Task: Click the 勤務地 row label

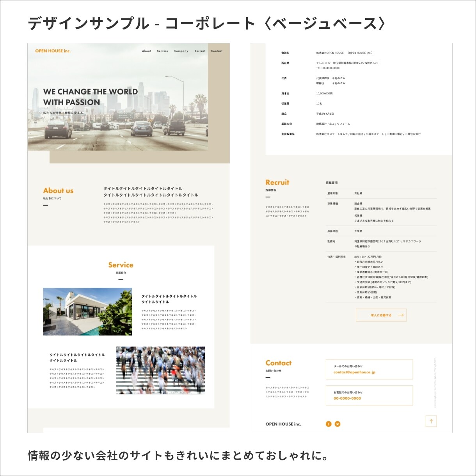Action: [331, 242]
